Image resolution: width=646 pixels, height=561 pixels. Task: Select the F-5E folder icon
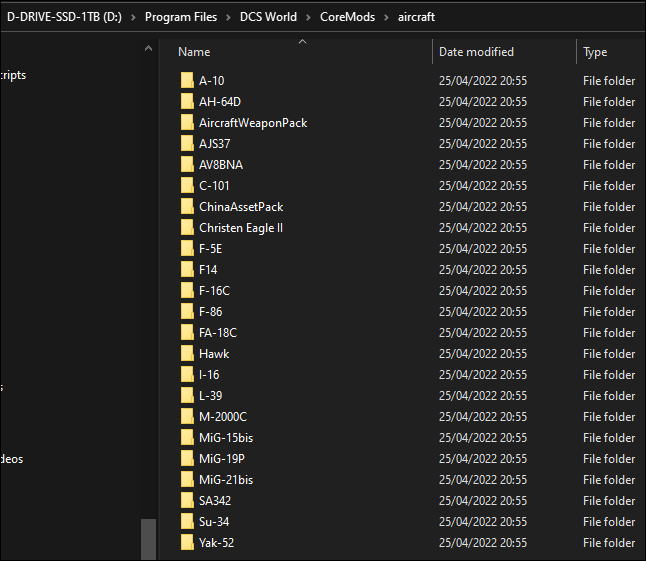[x=187, y=248]
